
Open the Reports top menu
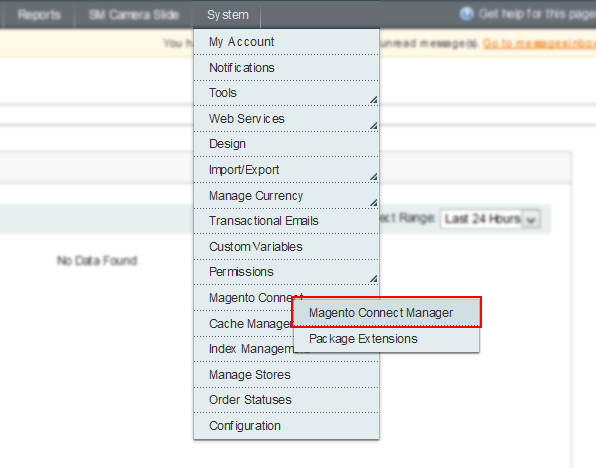click(x=39, y=14)
